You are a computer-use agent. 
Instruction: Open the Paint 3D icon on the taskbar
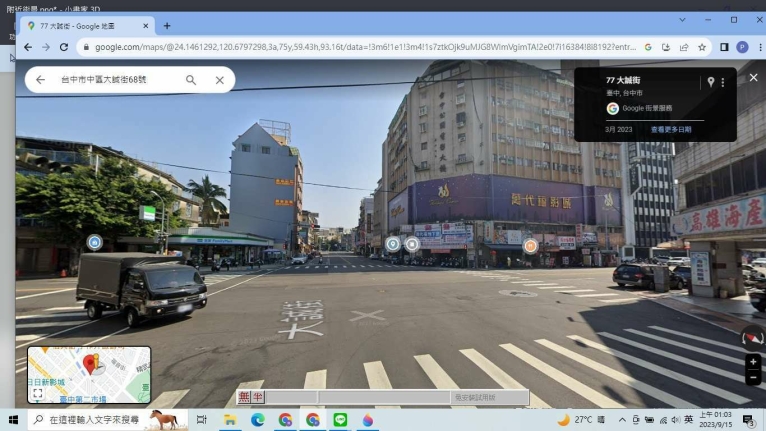(368, 420)
